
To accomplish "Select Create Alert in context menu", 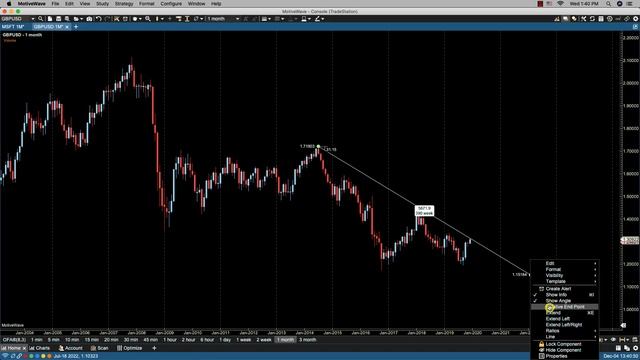I will pos(564,289).
